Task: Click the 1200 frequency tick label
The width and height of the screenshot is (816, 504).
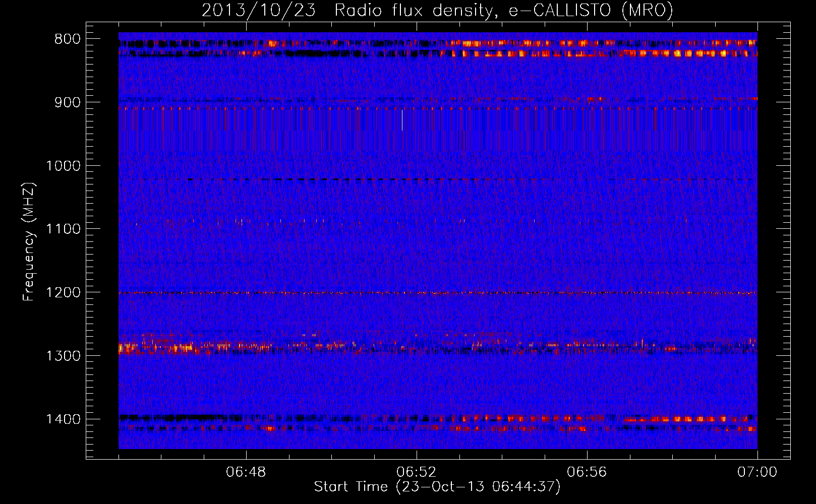Action: coord(63,293)
